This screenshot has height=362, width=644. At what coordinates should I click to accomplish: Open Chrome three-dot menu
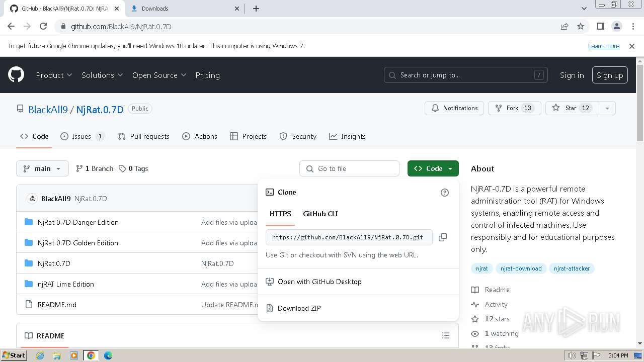tap(632, 26)
